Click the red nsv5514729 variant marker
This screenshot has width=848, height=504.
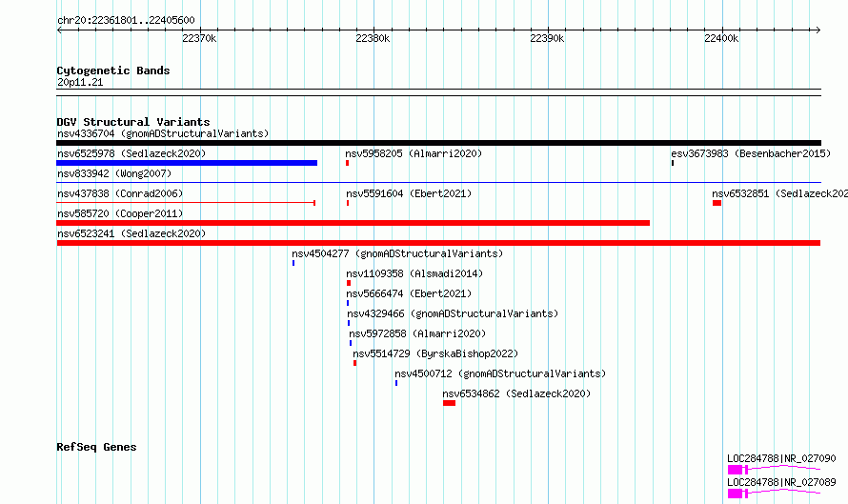pyautogui.click(x=354, y=363)
